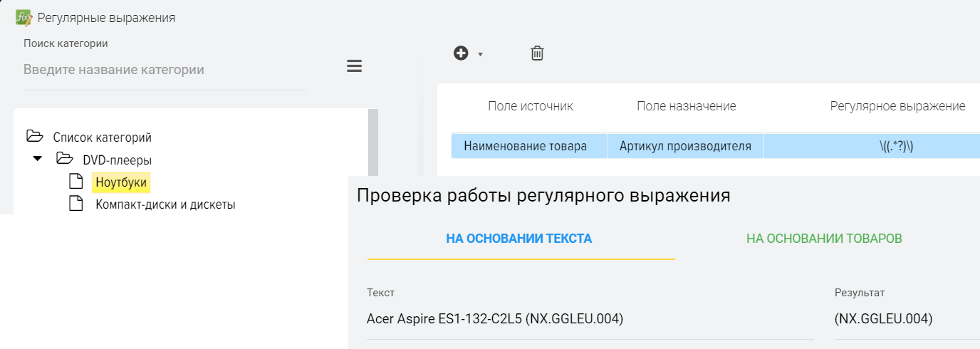
Task: Click the document icon beside Компакт-диски и дискеты
Action: (75, 204)
